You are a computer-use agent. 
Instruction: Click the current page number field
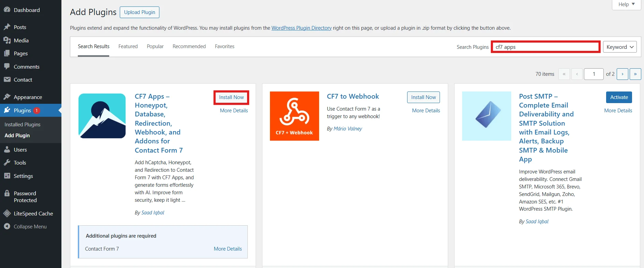pyautogui.click(x=593, y=74)
